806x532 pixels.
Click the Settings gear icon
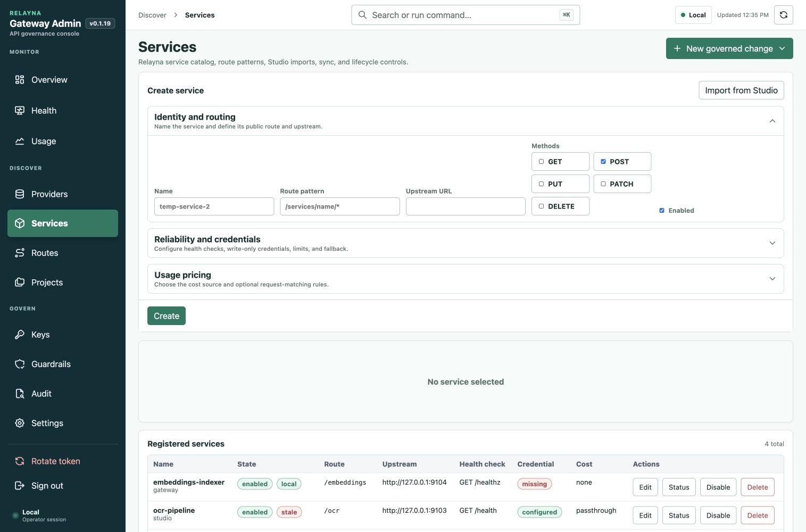point(20,423)
